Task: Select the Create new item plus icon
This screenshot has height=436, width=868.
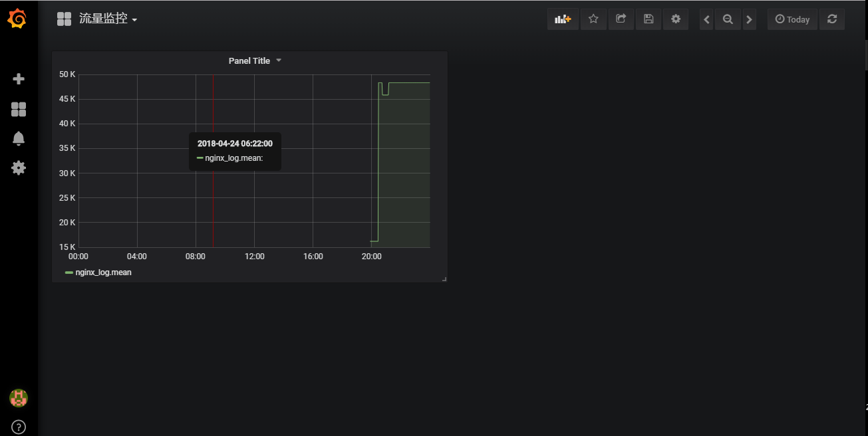Action: (x=18, y=78)
